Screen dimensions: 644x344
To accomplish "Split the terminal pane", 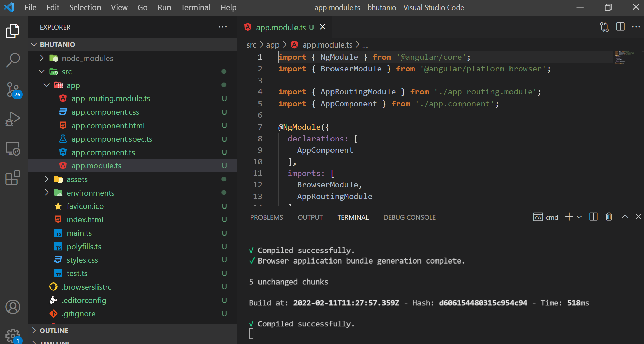I will [593, 217].
